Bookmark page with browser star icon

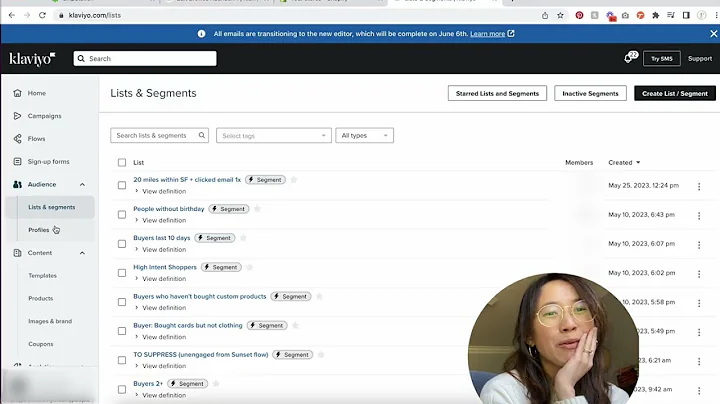point(560,15)
